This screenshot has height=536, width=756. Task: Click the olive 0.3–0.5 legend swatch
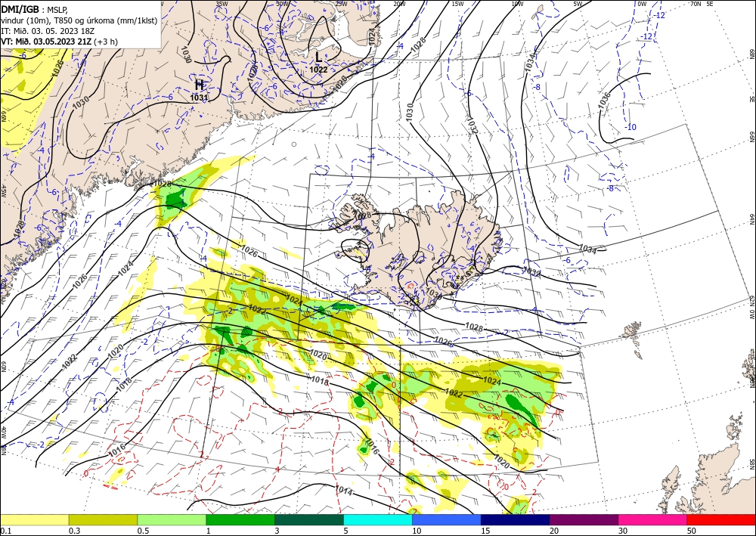103,519
